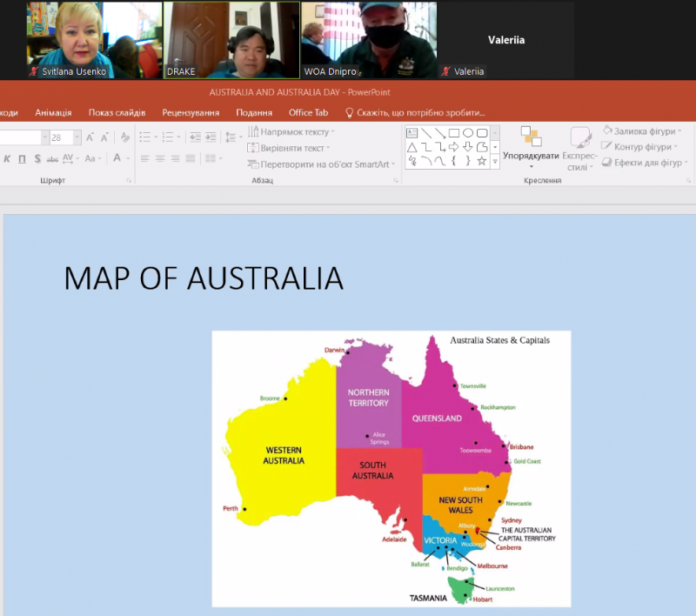Open the 'Office Tab' ribbon tab
Viewport: 696px width, 616px height.
coord(309,113)
